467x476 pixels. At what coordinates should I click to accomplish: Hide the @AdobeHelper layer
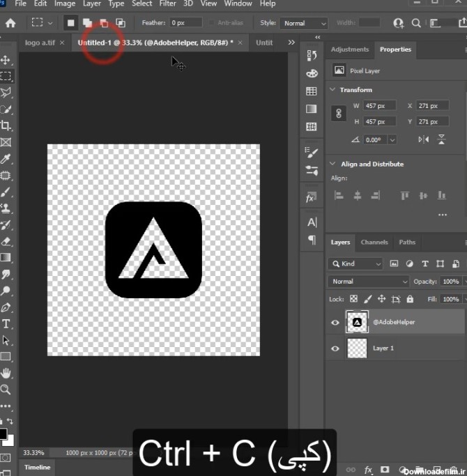click(x=335, y=323)
